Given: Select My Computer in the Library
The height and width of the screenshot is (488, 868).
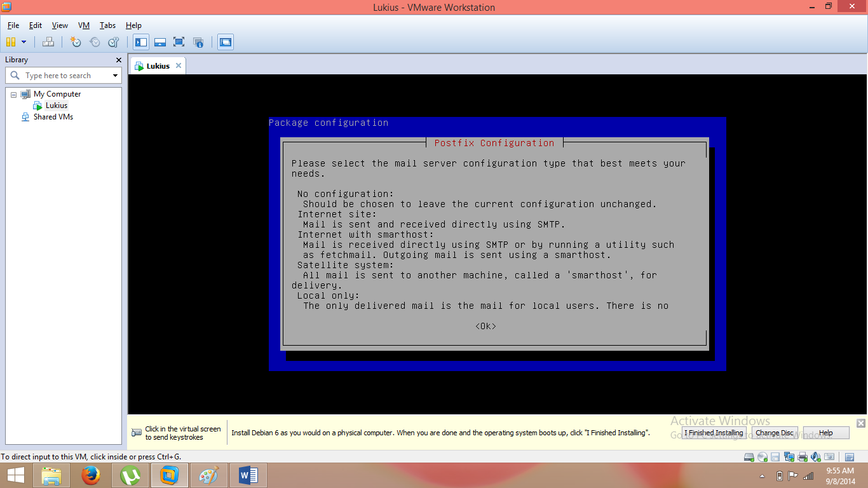Looking at the screenshot, I should 57,94.
